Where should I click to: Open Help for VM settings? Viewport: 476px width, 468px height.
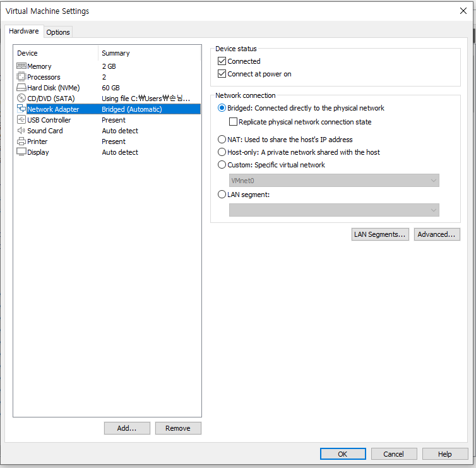point(445,454)
